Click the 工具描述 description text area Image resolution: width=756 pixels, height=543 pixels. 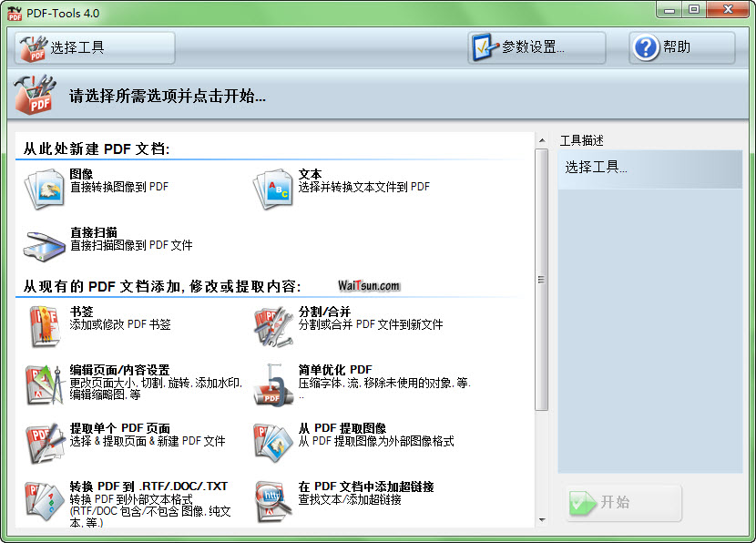coord(650,310)
